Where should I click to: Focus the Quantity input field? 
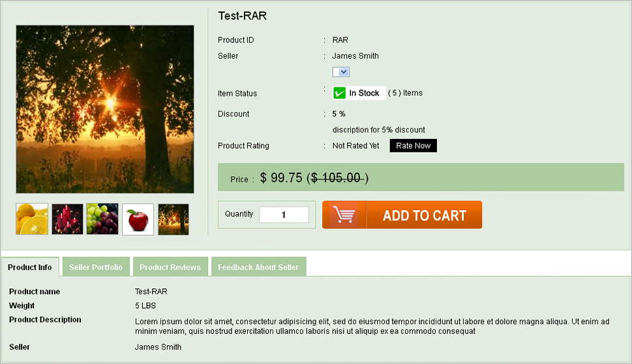click(284, 215)
